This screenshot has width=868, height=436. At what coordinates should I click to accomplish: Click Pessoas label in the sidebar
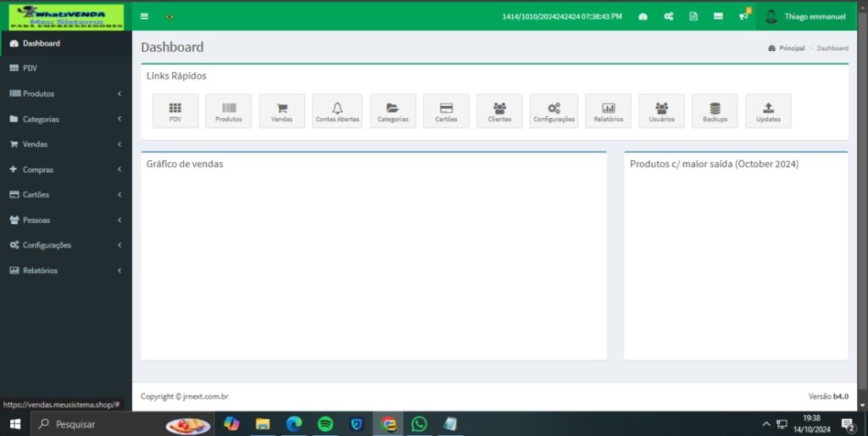[x=36, y=220]
